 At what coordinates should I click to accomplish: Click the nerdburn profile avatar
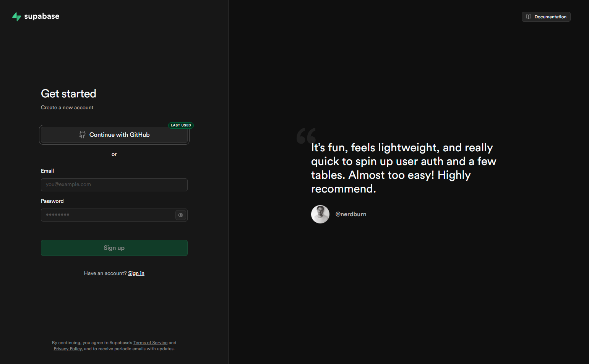pos(320,214)
